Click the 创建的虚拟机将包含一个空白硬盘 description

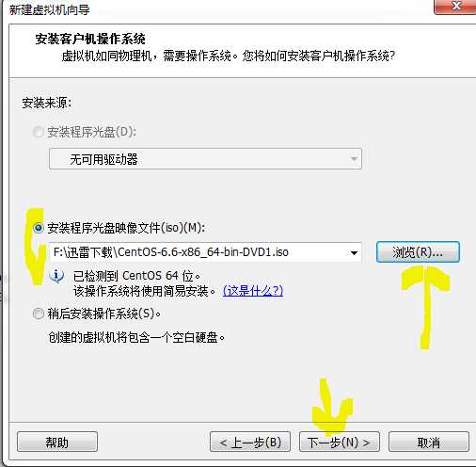pyautogui.click(x=136, y=337)
